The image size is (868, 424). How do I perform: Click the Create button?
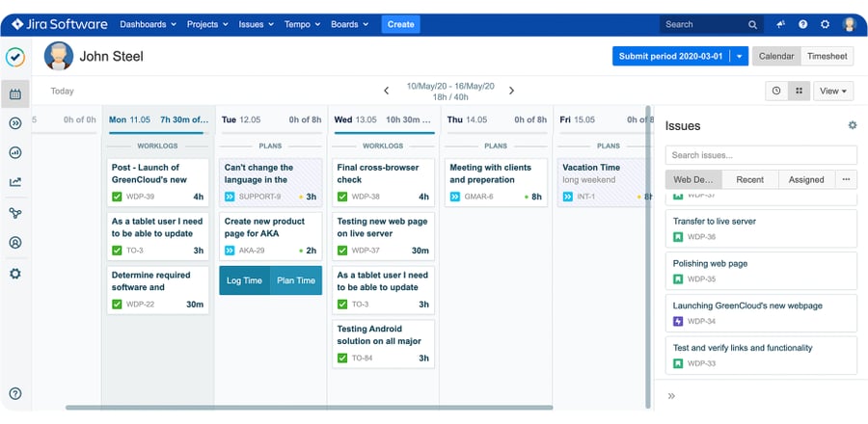[401, 24]
